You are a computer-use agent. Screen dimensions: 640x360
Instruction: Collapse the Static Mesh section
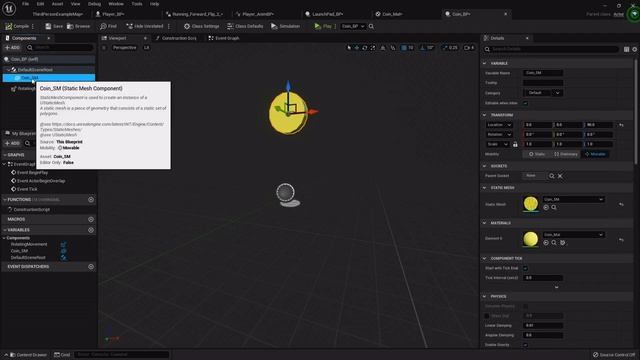coord(484,188)
